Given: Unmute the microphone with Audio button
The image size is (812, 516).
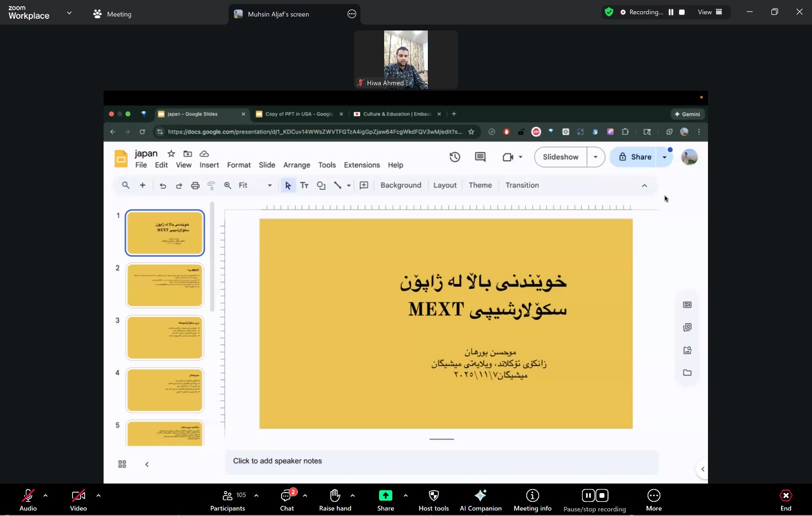Looking at the screenshot, I should tap(28, 496).
